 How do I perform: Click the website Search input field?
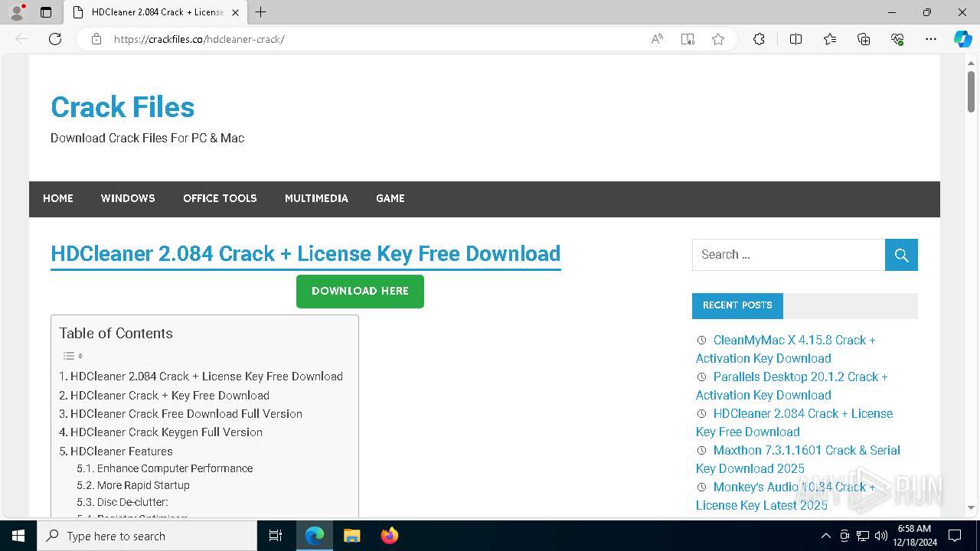pos(789,255)
